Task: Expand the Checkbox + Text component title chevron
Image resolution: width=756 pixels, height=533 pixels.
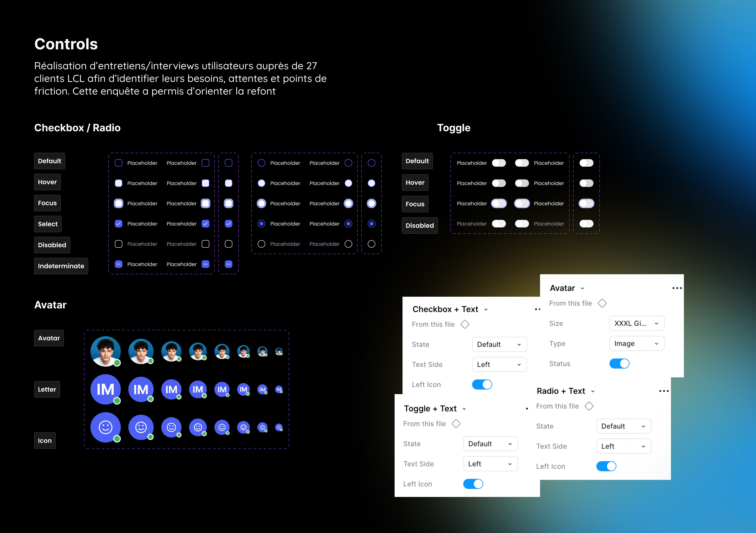Action: [486, 309]
